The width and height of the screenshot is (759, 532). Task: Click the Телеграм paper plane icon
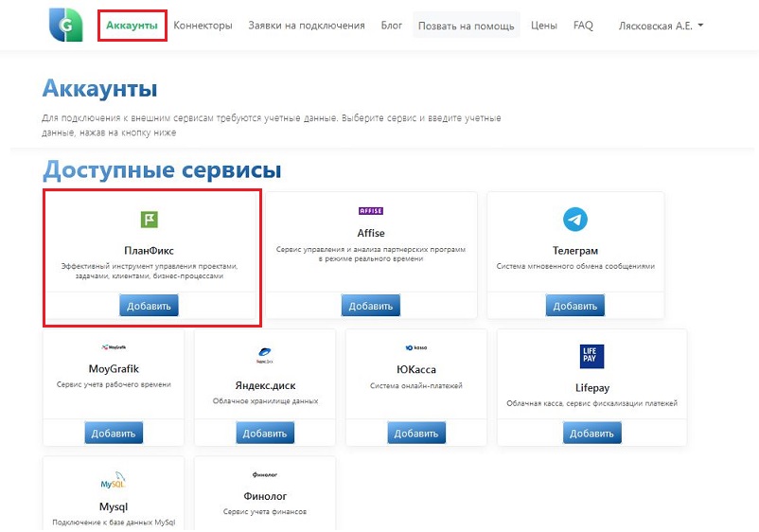point(575,220)
